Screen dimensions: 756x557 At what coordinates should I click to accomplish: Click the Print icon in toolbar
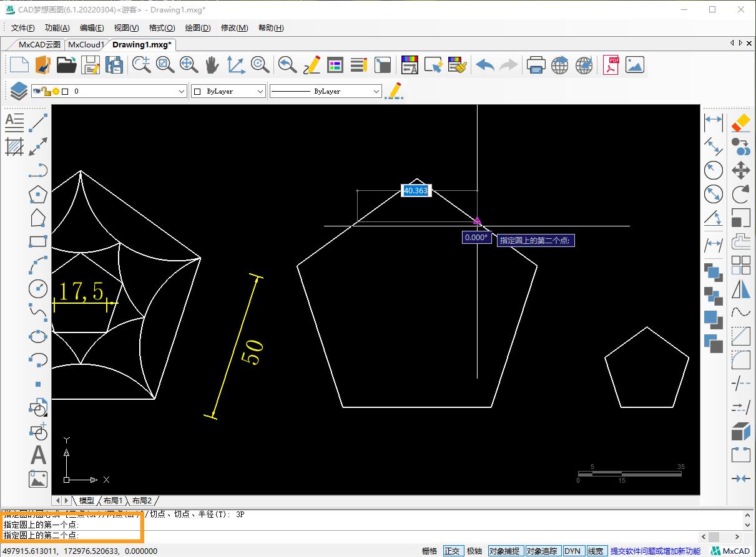click(536, 65)
